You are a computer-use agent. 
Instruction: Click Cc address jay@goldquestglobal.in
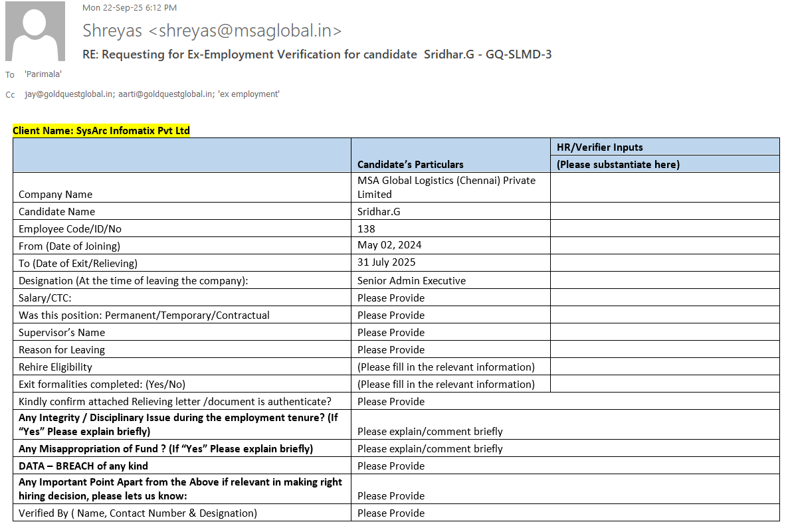pos(69,94)
